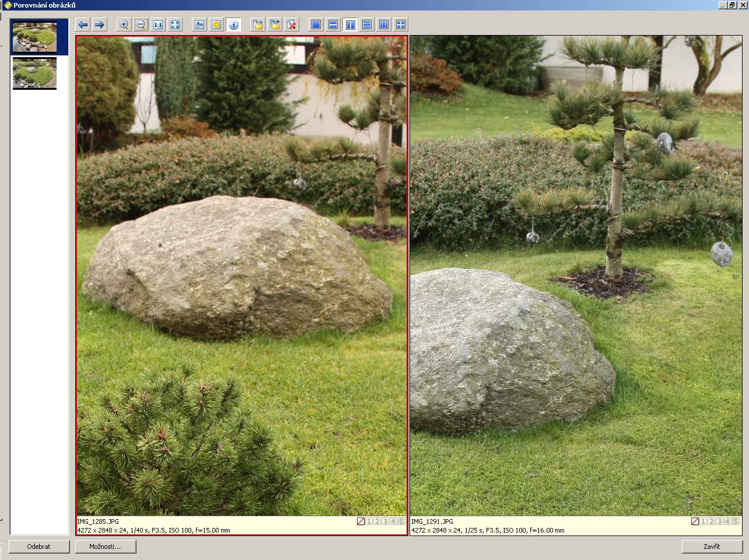Screen dimensions: 749x560
Task: Set zoom to 1:1 actual size
Action: click(158, 24)
